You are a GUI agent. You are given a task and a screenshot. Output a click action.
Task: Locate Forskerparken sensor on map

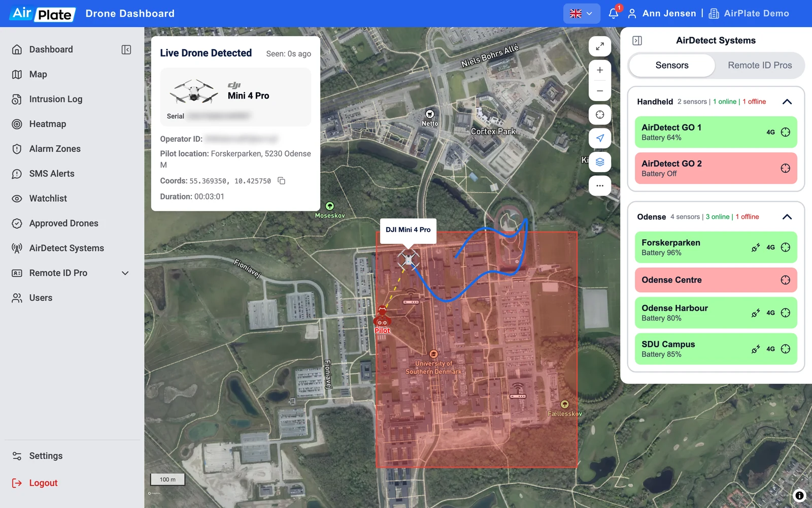[x=786, y=247]
